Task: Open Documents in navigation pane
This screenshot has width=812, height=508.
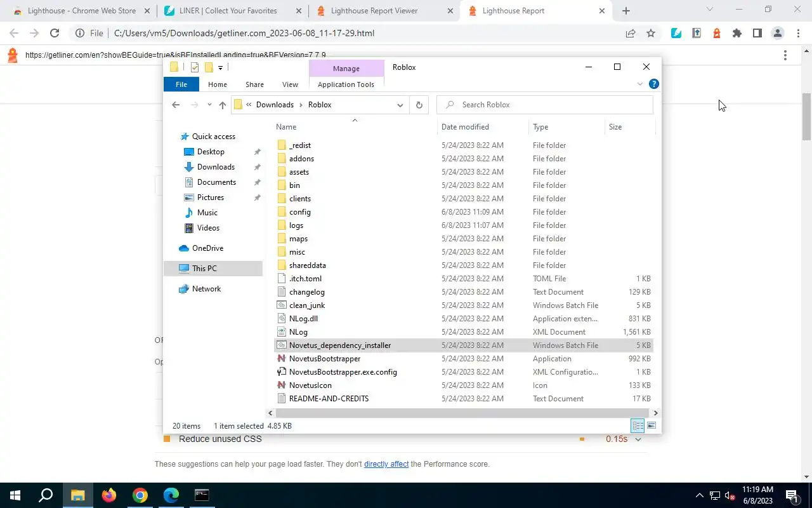Action: pyautogui.click(x=216, y=182)
